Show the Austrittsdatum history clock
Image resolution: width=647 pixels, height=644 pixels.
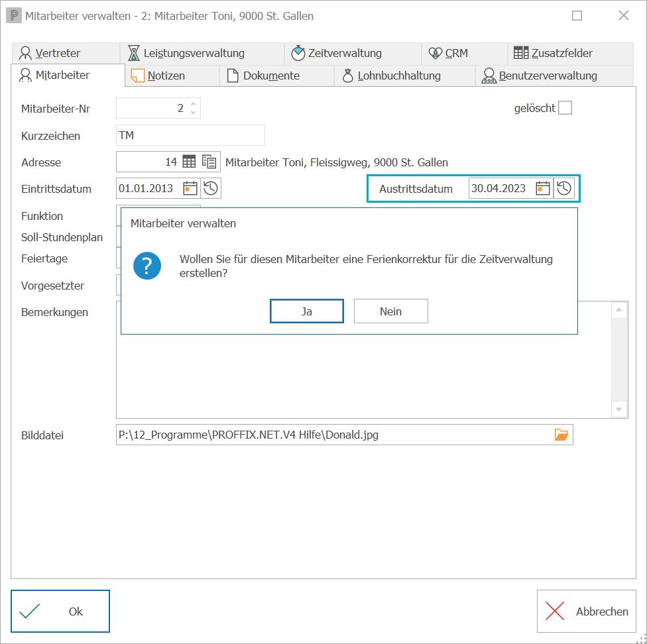click(x=563, y=188)
